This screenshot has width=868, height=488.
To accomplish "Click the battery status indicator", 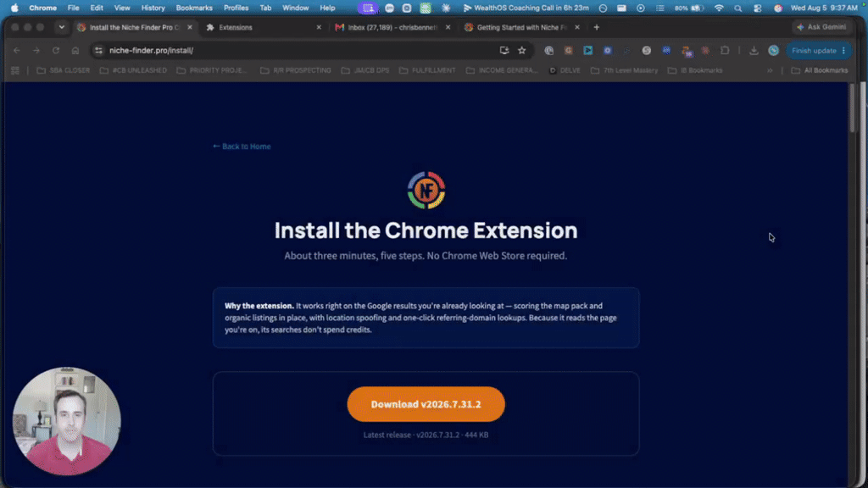I will click(689, 8).
